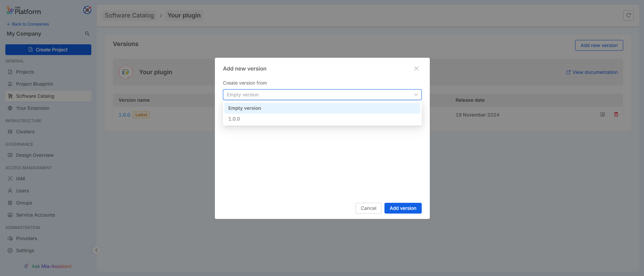Click Add new version outlined button

[599, 45]
